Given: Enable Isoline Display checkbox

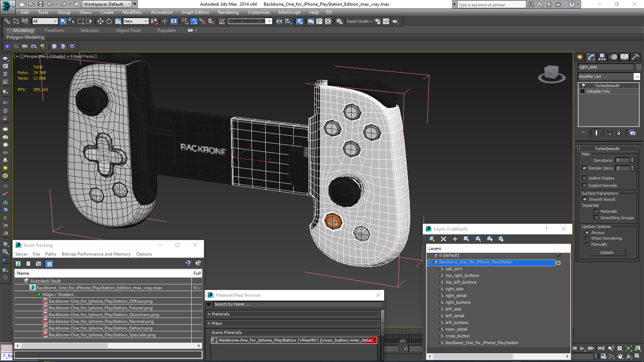Looking at the screenshot, I should tap(584, 178).
